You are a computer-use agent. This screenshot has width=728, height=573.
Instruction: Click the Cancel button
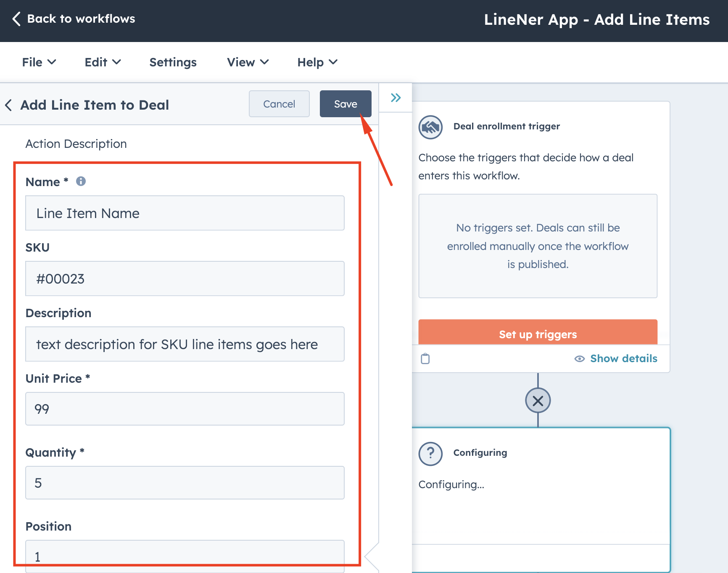279,104
